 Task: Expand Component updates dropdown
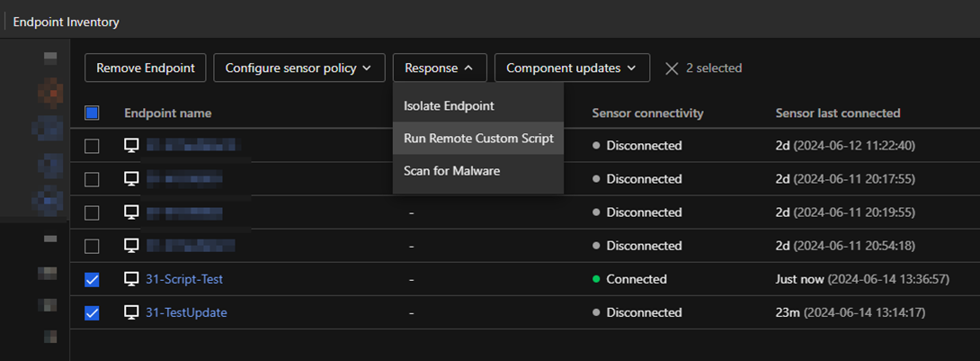pos(572,68)
